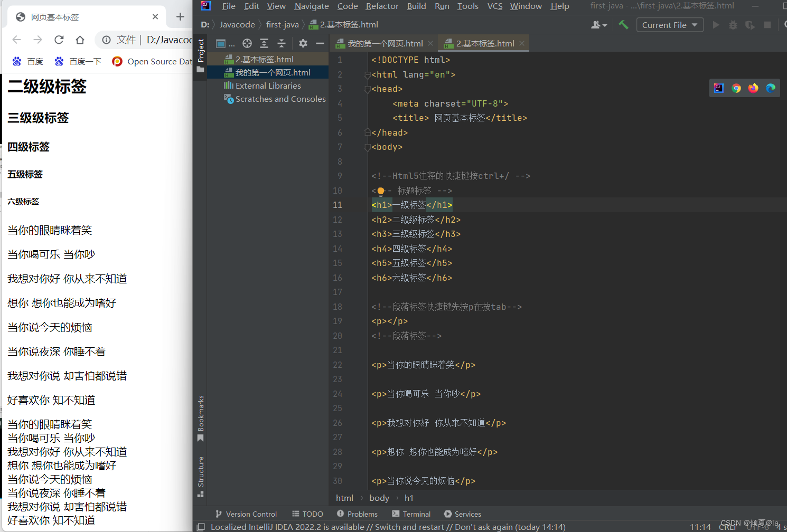The image size is (787, 532).
Task: Open the Code With Me user dropdown
Action: (599, 25)
